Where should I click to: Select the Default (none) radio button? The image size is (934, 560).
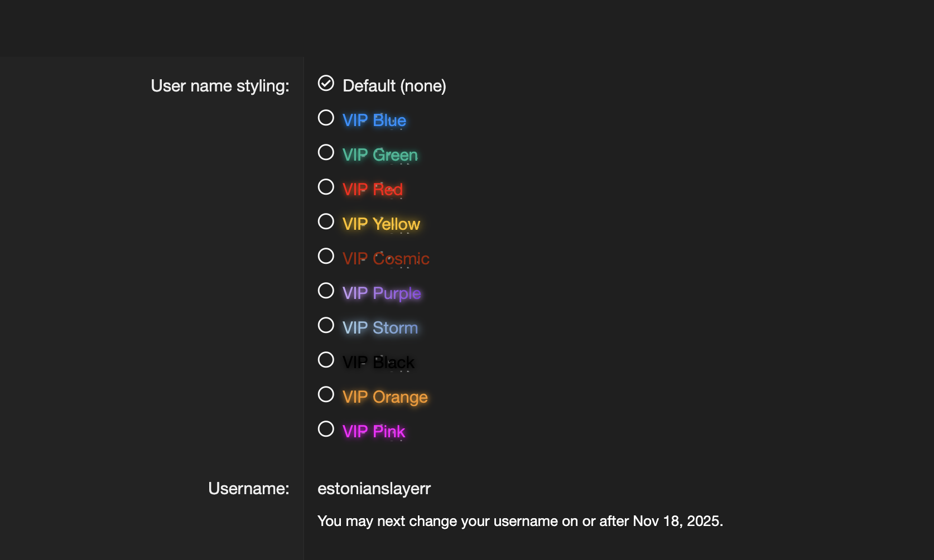point(326,83)
